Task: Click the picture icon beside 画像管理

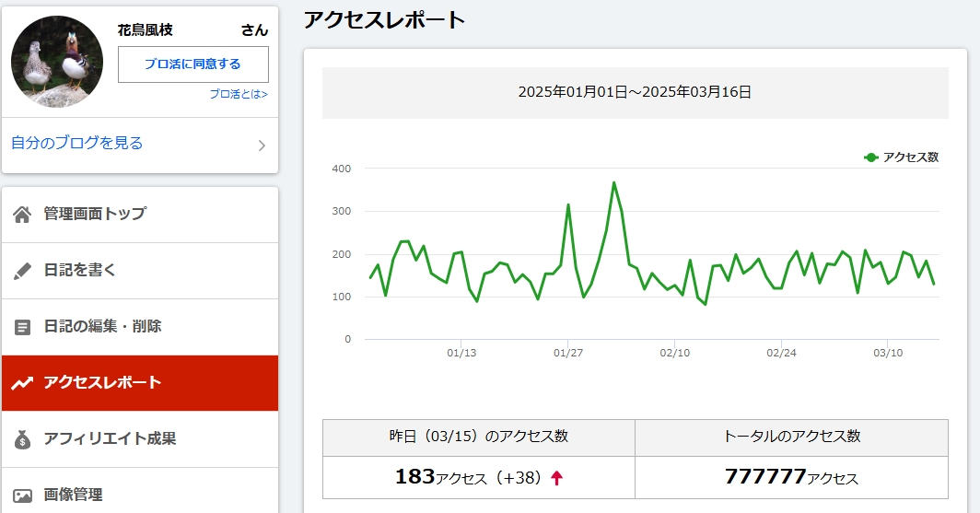Action: (23, 496)
